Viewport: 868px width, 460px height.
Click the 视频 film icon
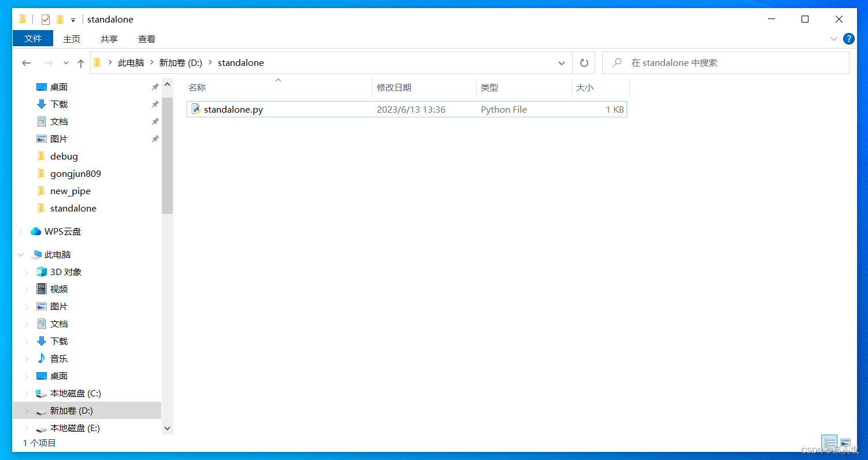tap(41, 289)
